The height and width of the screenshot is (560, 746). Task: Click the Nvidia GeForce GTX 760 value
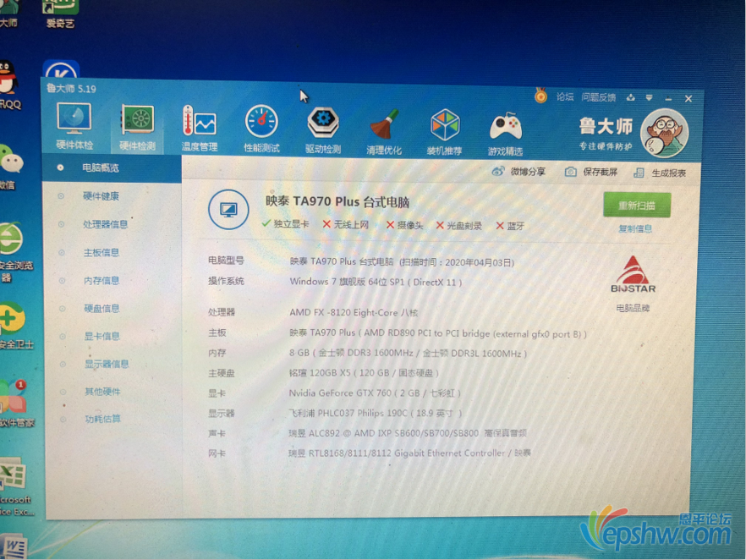click(x=375, y=393)
